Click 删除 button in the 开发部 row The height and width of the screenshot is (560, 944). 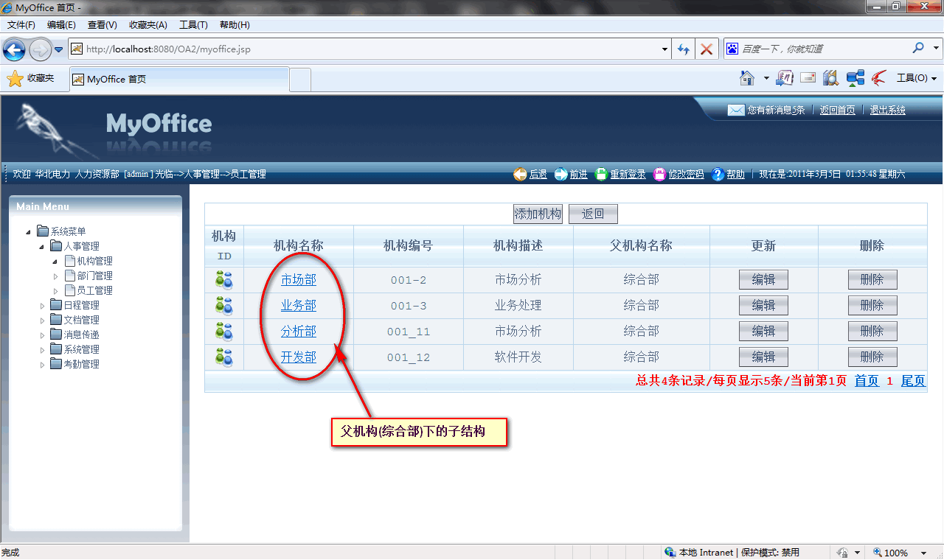(872, 357)
